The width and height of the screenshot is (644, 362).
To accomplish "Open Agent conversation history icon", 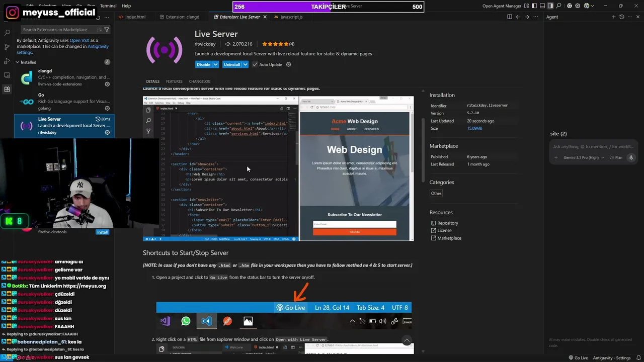I will (x=622, y=17).
